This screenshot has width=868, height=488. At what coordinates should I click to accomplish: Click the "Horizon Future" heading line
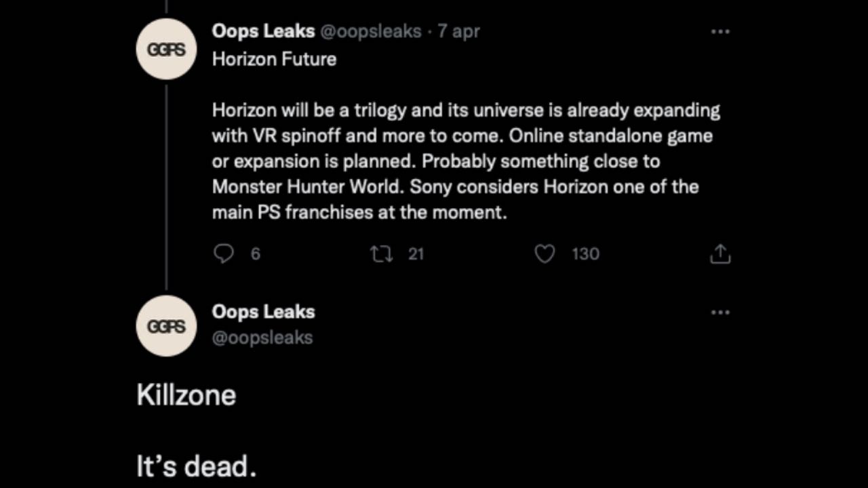point(274,59)
